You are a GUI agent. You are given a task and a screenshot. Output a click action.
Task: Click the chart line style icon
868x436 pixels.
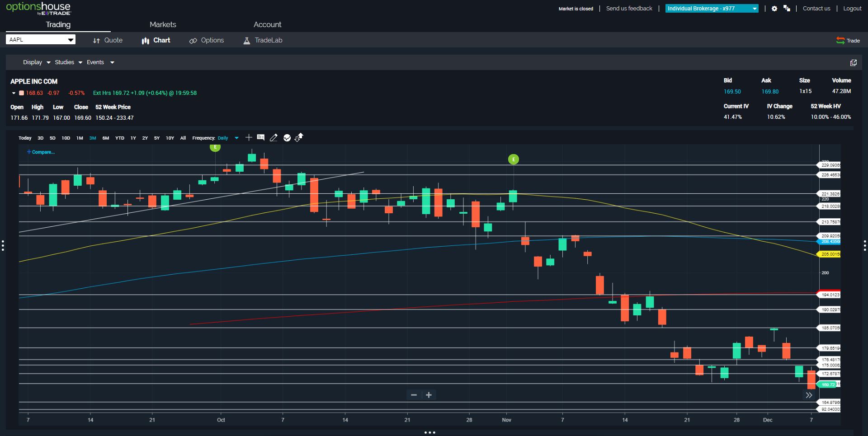[287, 138]
